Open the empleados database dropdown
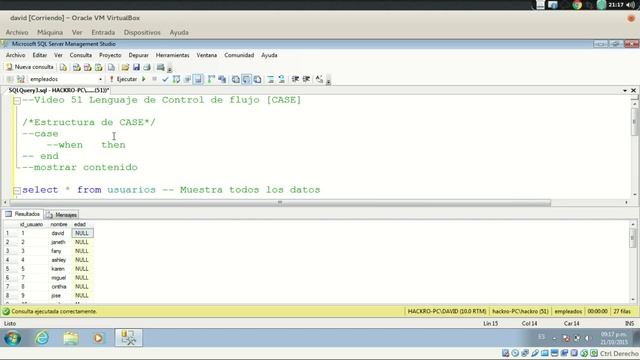640x360 pixels. pyautogui.click(x=101, y=79)
